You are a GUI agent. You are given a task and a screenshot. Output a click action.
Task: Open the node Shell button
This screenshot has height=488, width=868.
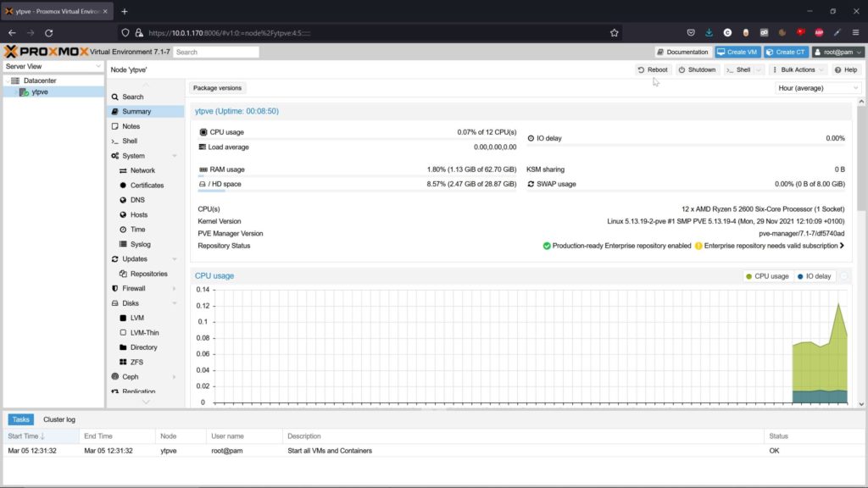738,69
